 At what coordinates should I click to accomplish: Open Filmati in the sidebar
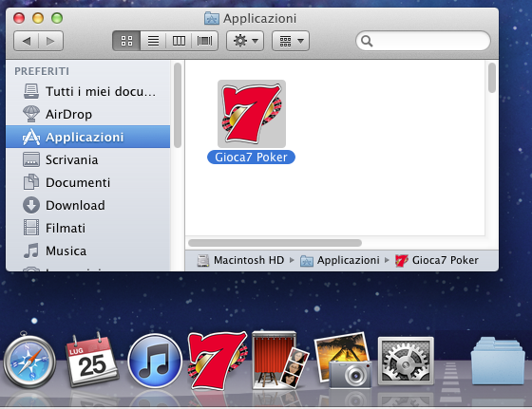88,228
